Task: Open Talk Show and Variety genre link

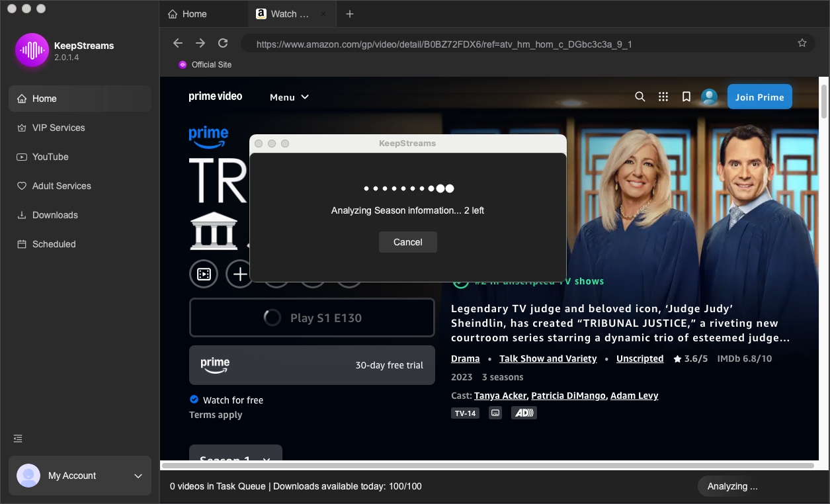Action: click(x=548, y=358)
